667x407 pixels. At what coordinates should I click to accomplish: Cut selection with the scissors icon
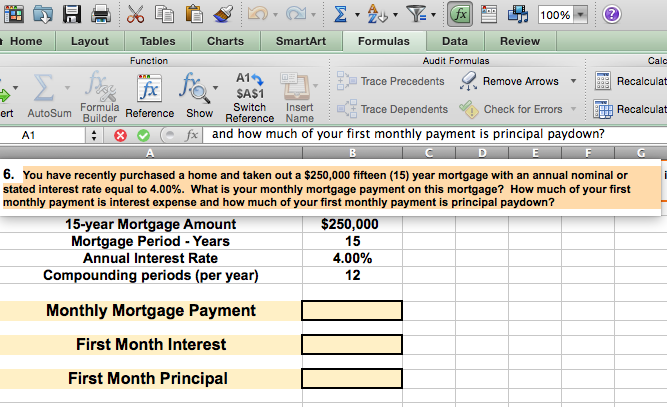(x=135, y=14)
